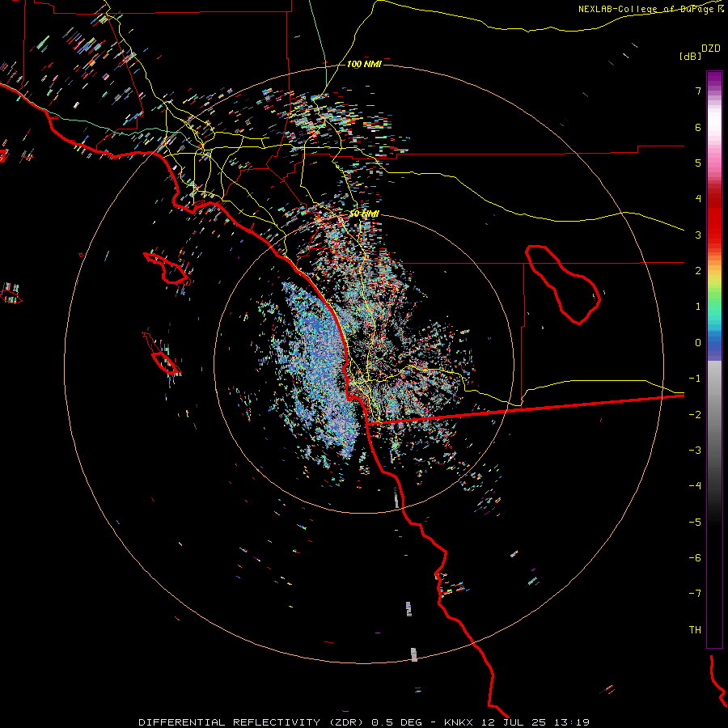Click the 5 tick on color scale

[698, 163]
